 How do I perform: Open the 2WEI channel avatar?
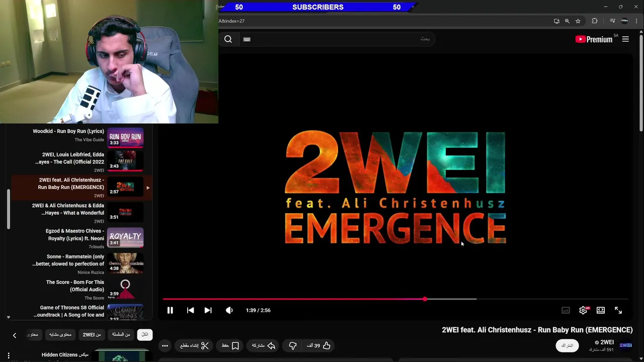[x=625, y=345]
